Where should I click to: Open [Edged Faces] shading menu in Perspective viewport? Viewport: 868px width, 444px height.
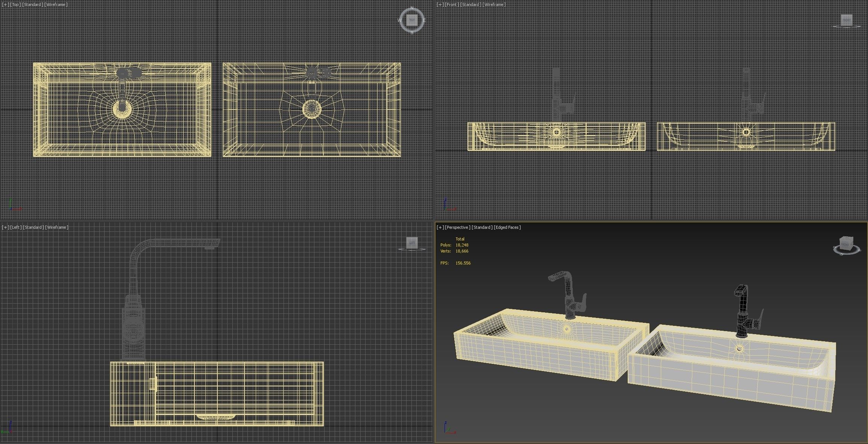[x=507, y=227]
